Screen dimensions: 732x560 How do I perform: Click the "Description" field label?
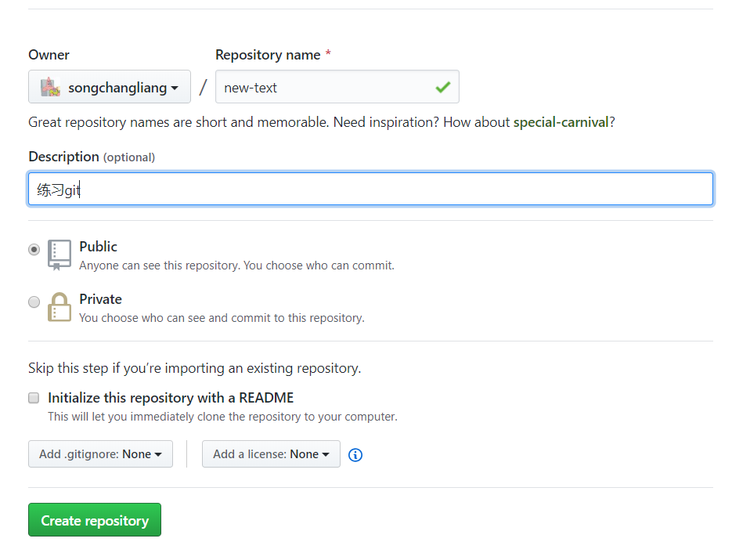pos(63,157)
